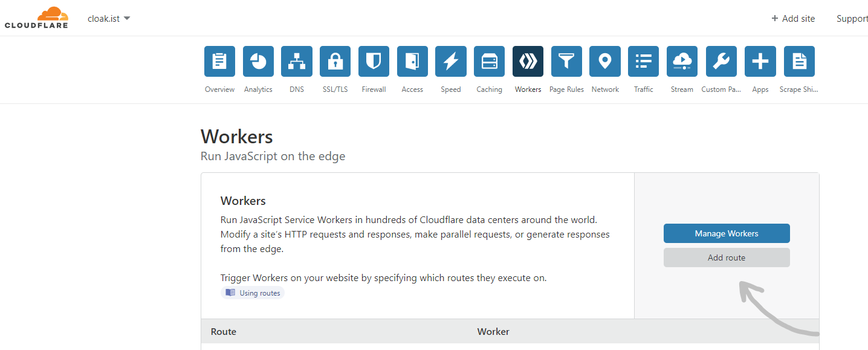The height and width of the screenshot is (350, 868).
Task: Open the Firewall shield icon
Action: click(x=374, y=62)
